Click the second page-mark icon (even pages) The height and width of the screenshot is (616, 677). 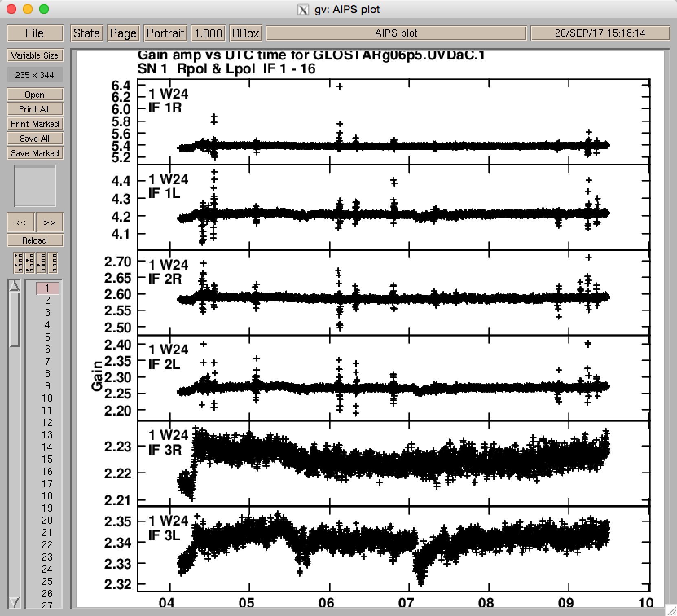click(30, 262)
